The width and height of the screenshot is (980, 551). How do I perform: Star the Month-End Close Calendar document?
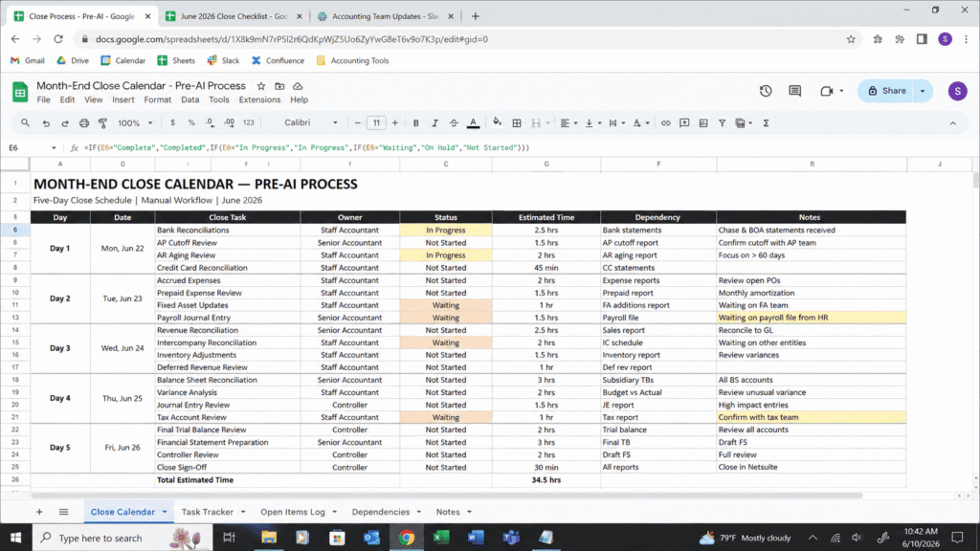(x=261, y=86)
